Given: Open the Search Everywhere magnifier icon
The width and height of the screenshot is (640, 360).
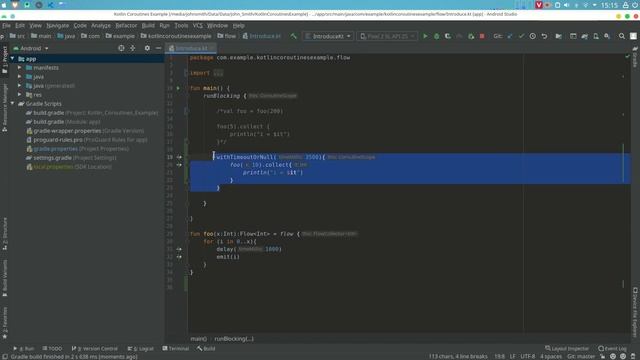Looking at the screenshot, I should [622, 36].
